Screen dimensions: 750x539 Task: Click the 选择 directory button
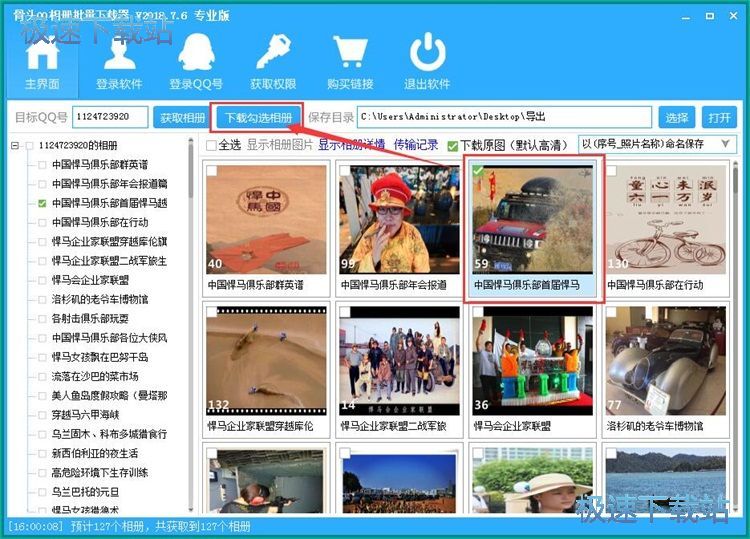point(677,117)
